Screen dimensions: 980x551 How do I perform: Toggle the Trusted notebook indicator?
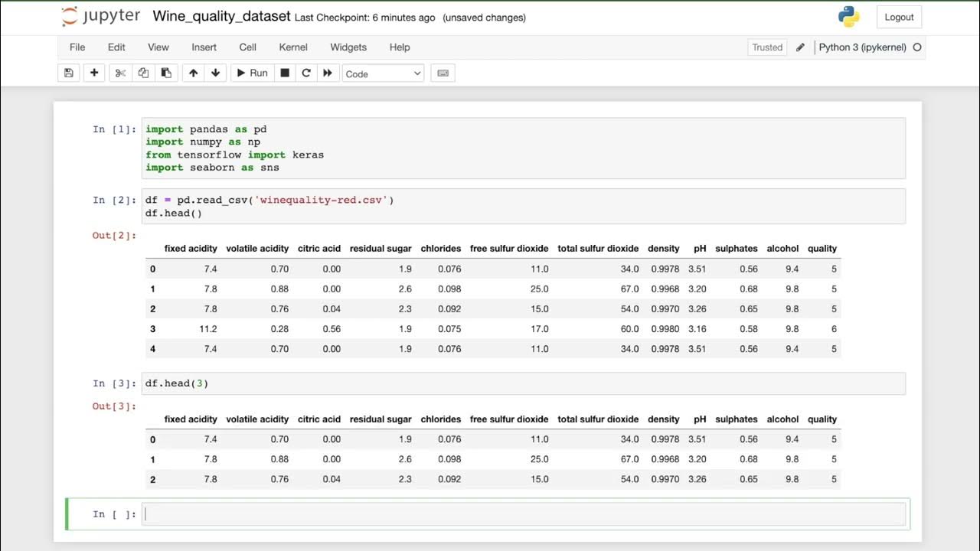pyautogui.click(x=767, y=47)
